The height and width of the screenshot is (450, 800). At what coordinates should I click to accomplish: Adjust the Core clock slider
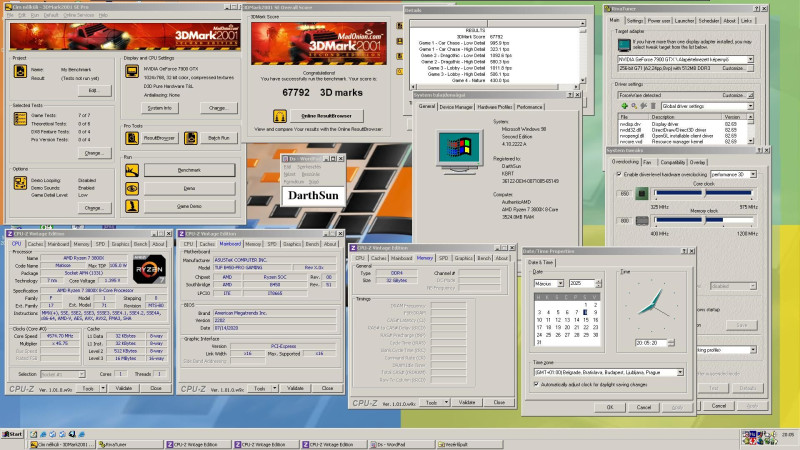704,193
